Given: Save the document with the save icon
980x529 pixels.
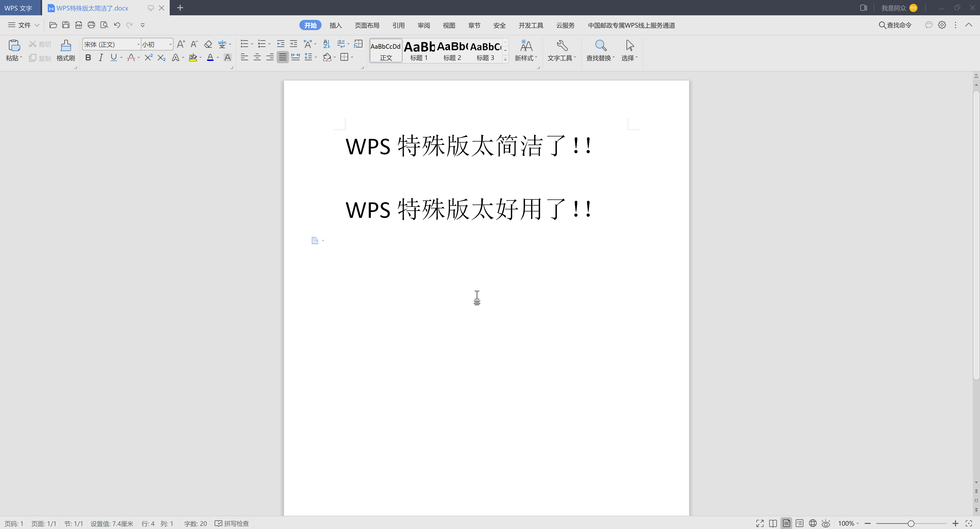Looking at the screenshot, I should click(66, 25).
